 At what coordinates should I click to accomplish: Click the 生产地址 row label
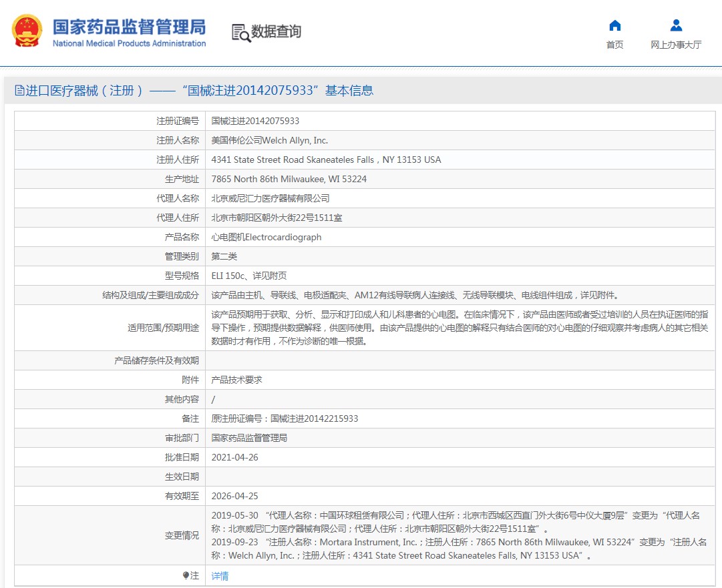[182, 179]
